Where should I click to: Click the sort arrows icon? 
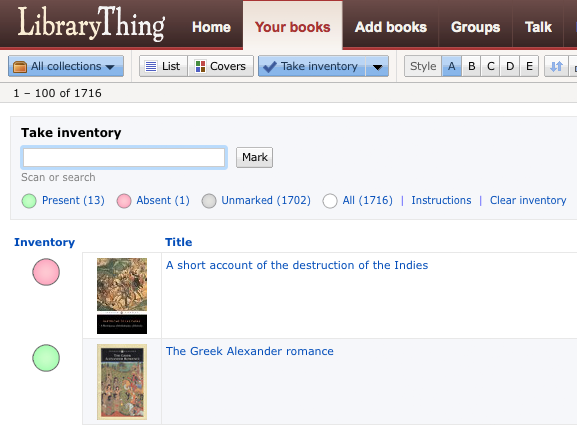[556, 66]
